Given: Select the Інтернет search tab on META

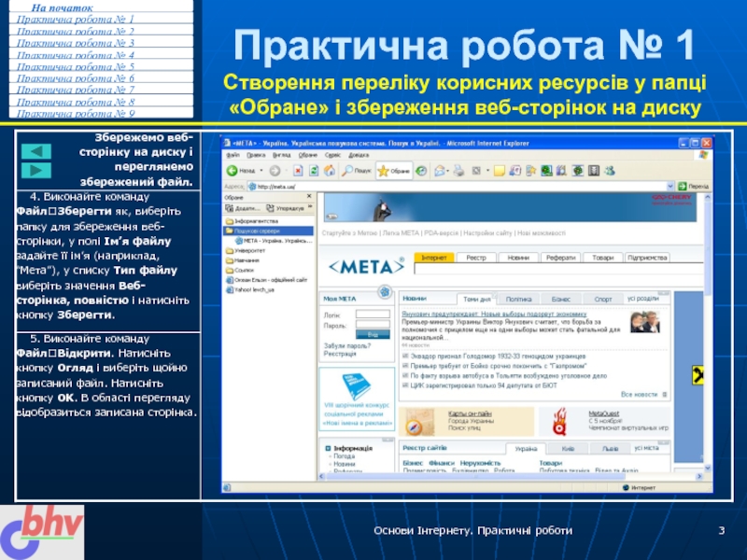Looking at the screenshot, I should coord(434,258).
